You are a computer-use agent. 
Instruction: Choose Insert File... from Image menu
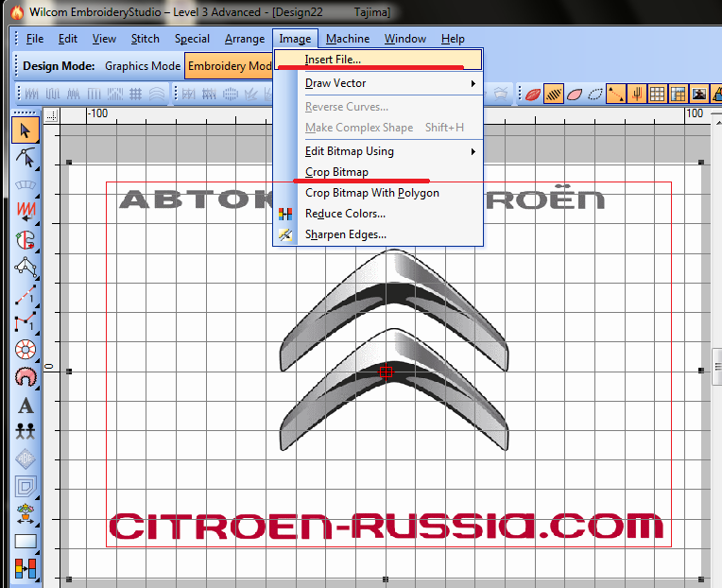(x=333, y=60)
